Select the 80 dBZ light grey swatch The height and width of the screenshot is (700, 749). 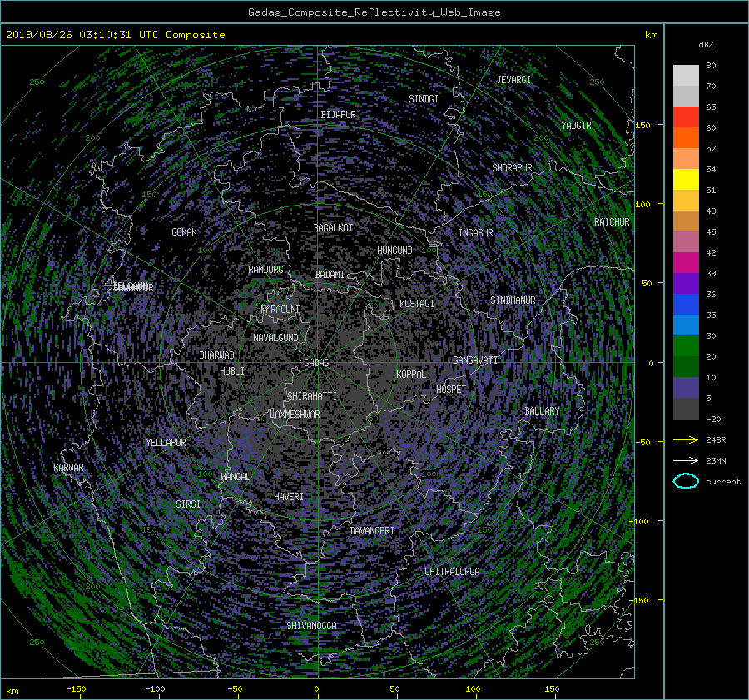[686, 75]
